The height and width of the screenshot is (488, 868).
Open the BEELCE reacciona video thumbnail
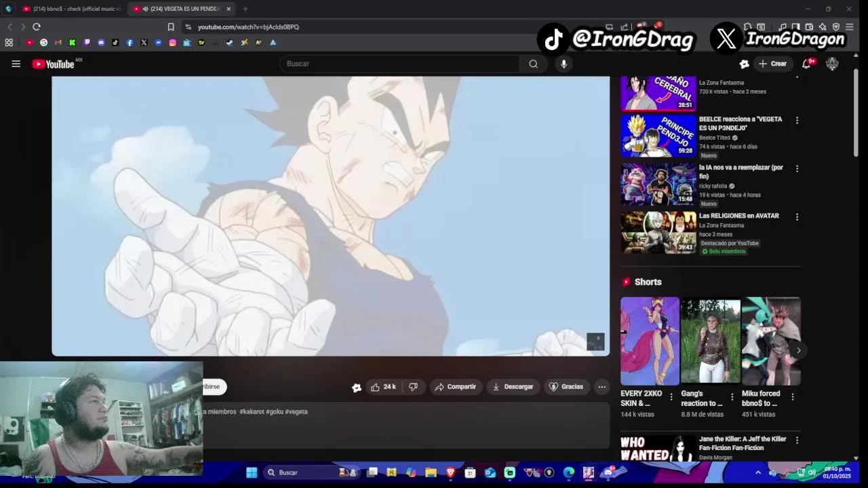pos(658,136)
